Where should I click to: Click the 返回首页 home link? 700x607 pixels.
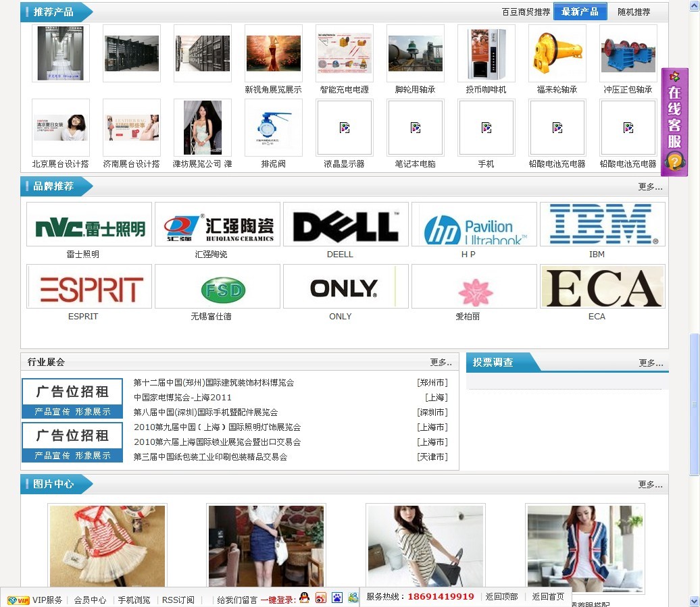tap(548, 597)
